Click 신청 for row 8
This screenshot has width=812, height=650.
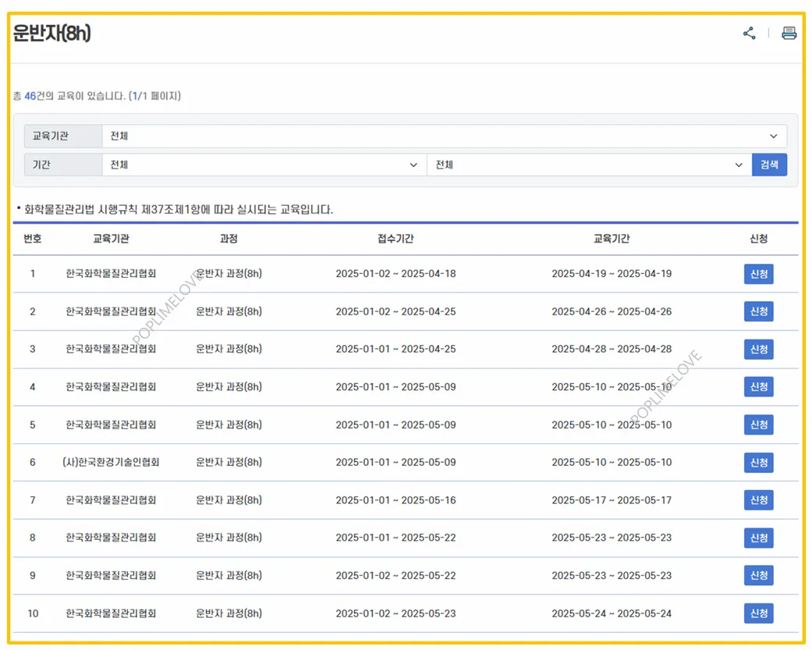[x=759, y=538]
